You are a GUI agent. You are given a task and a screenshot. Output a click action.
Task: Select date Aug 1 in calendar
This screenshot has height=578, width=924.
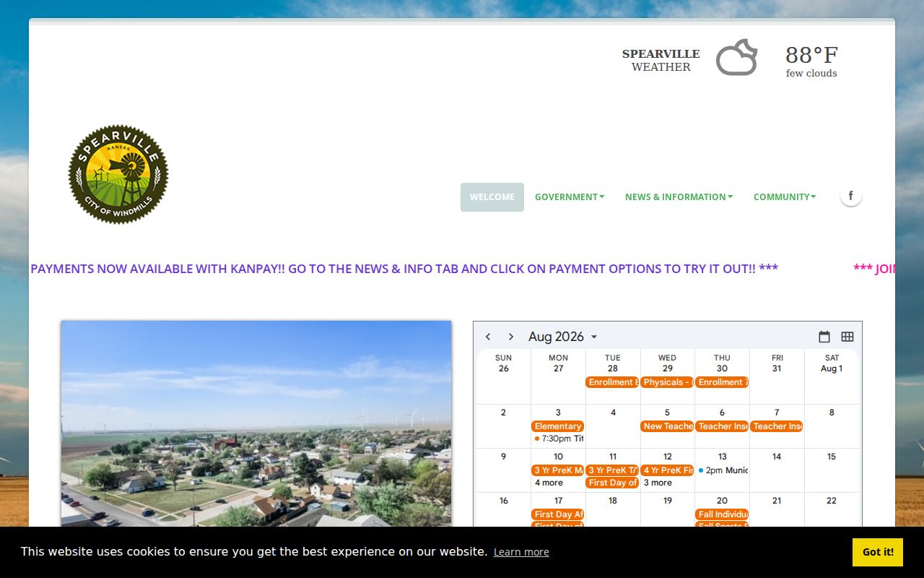coord(832,368)
